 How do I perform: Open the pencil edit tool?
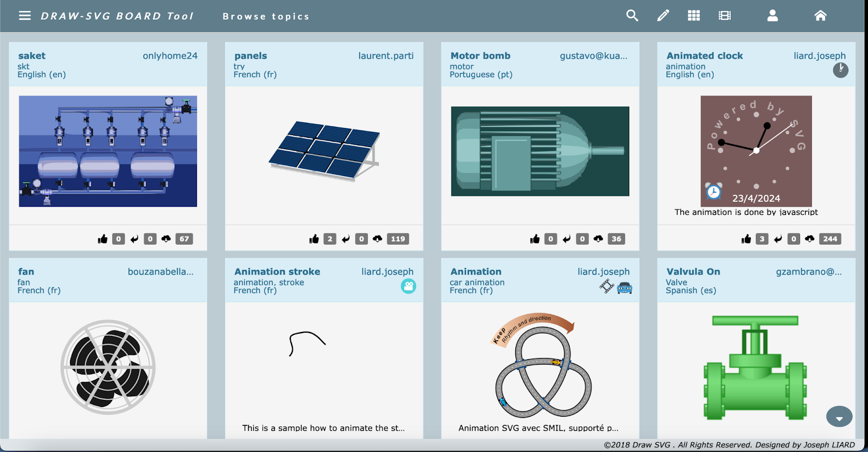point(663,16)
